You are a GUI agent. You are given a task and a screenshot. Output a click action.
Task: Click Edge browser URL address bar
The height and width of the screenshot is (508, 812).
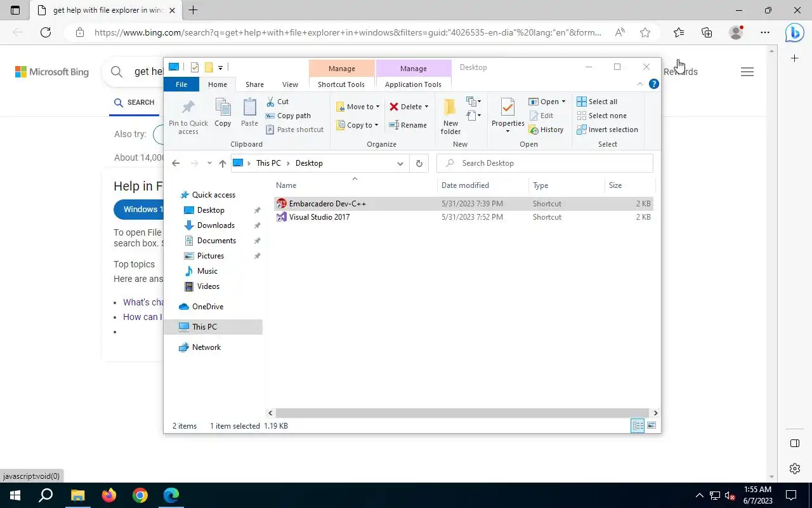(x=348, y=32)
